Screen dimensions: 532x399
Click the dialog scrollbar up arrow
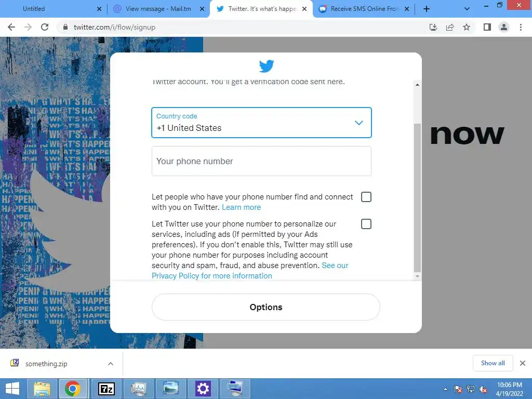pyautogui.click(x=417, y=85)
